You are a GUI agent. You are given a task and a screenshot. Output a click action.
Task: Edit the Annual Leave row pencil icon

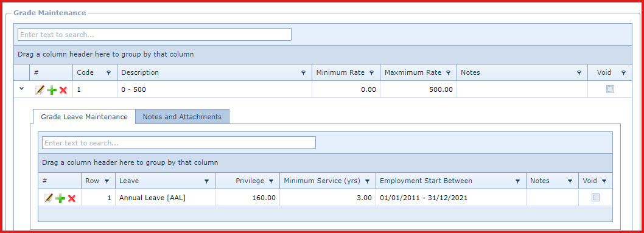(49, 198)
